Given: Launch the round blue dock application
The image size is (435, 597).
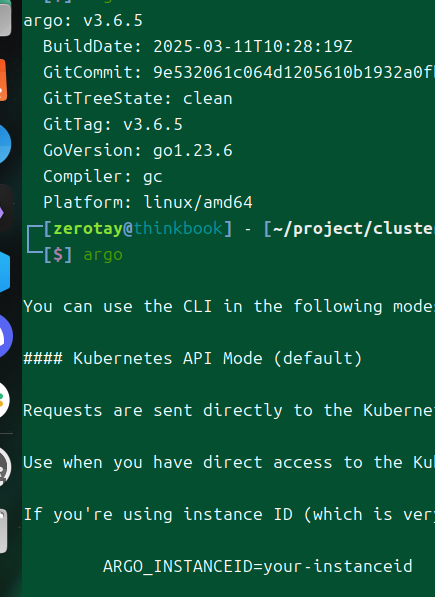Looking at the screenshot, I should click(x=5, y=144).
